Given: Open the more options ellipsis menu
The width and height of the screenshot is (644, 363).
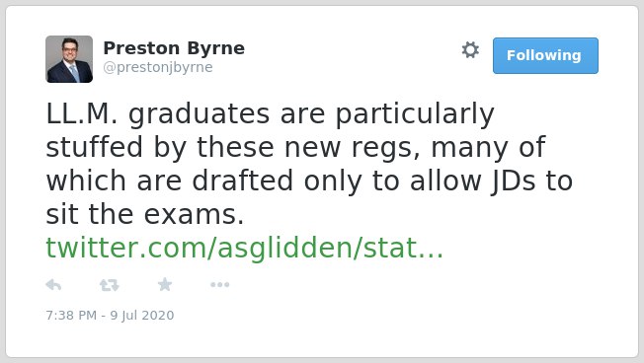Looking at the screenshot, I should [219, 285].
